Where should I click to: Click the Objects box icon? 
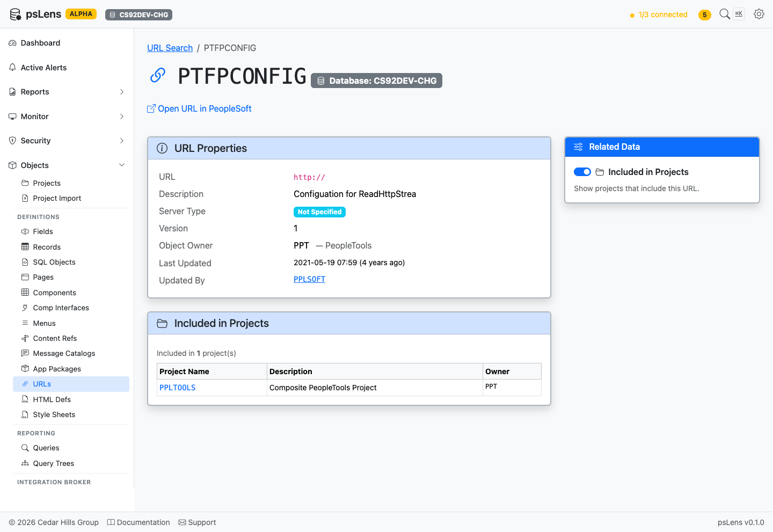(x=13, y=165)
